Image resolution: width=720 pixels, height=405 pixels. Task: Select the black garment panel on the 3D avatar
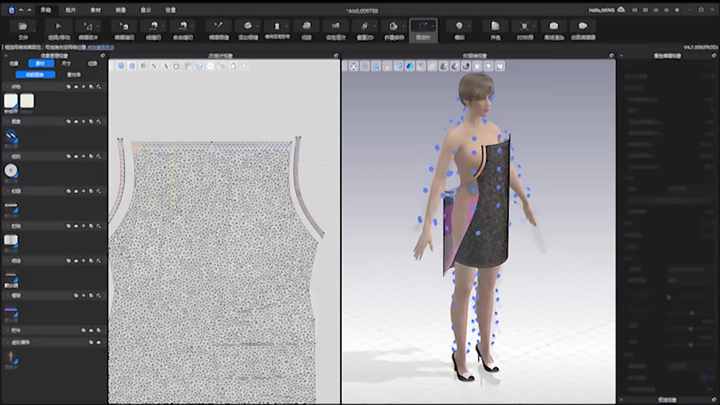pyautogui.click(x=489, y=207)
